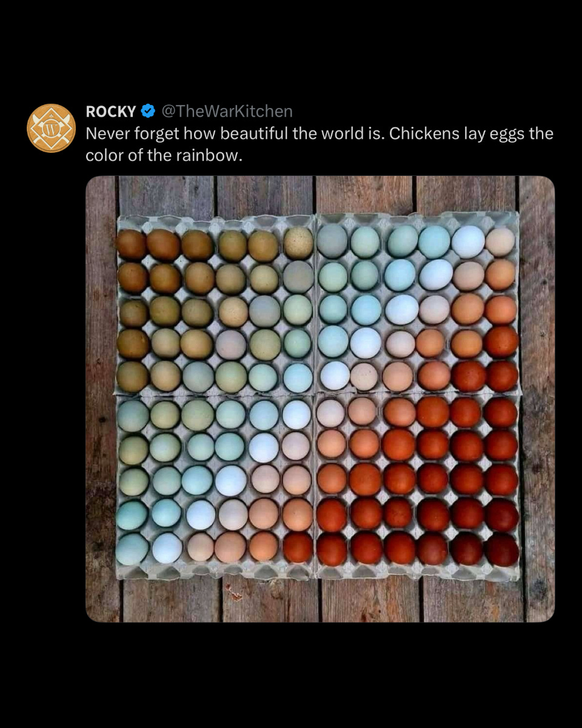Click the bright white egg in the upper-right tray's top row

point(468,241)
